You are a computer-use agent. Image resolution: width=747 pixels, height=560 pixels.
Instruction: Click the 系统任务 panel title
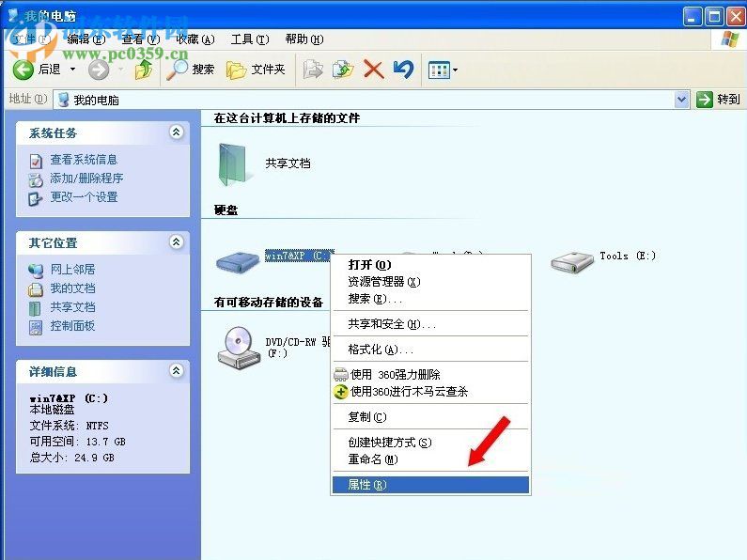tap(53, 132)
